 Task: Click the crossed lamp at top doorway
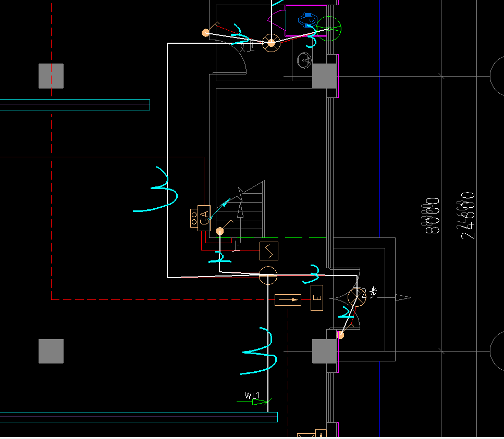tap(272, 43)
